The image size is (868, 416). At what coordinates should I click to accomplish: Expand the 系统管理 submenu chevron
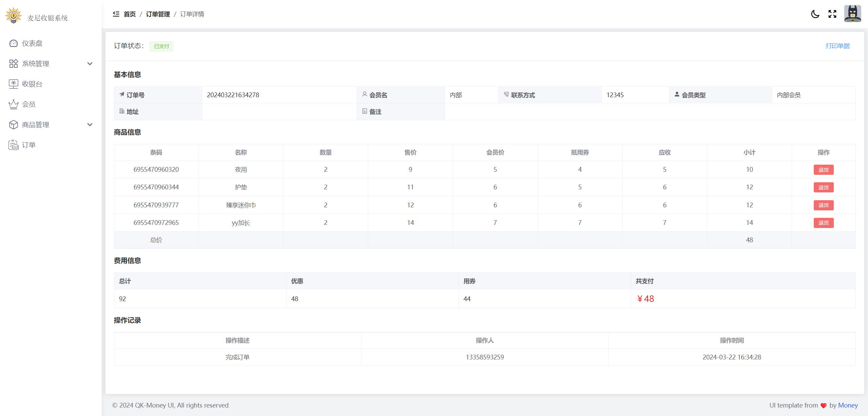click(90, 64)
